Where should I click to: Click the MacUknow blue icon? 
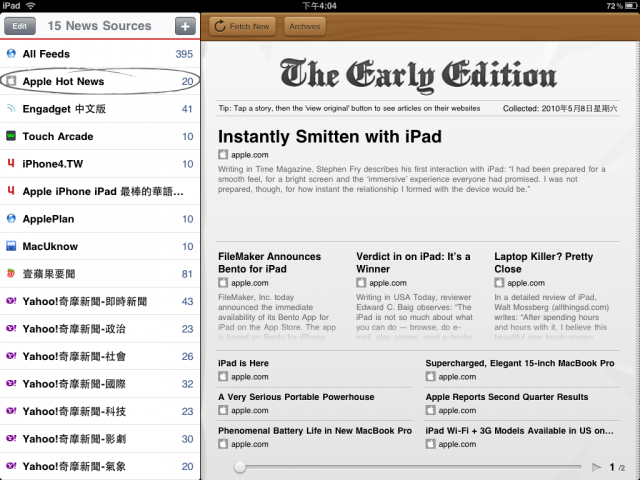click(11, 246)
